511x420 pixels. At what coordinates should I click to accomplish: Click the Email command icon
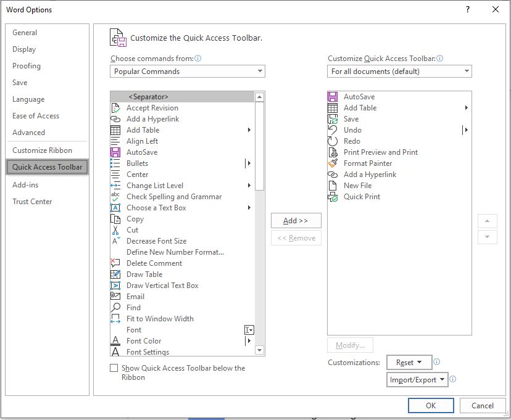[x=115, y=296]
